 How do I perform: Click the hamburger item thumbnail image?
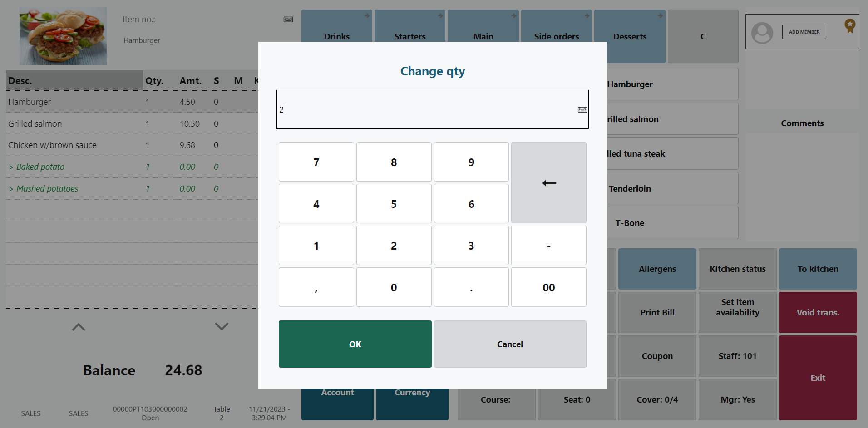[63, 36]
